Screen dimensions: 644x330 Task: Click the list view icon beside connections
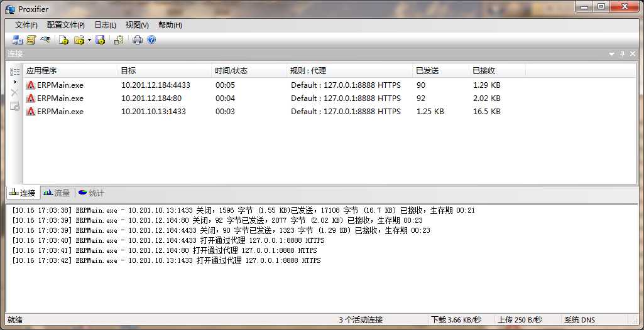tap(15, 72)
